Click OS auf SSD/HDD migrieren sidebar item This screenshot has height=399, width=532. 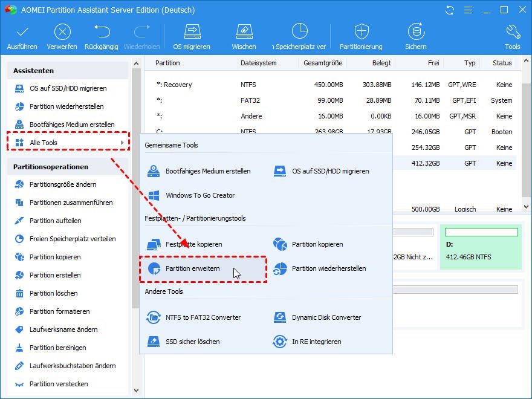point(68,88)
